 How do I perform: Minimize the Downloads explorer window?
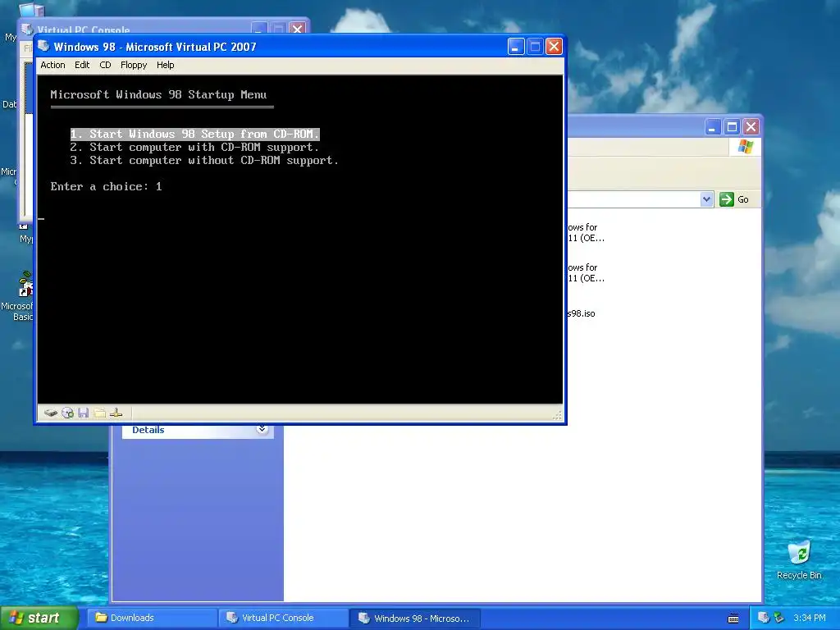pyautogui.click(x=712, y=127)
